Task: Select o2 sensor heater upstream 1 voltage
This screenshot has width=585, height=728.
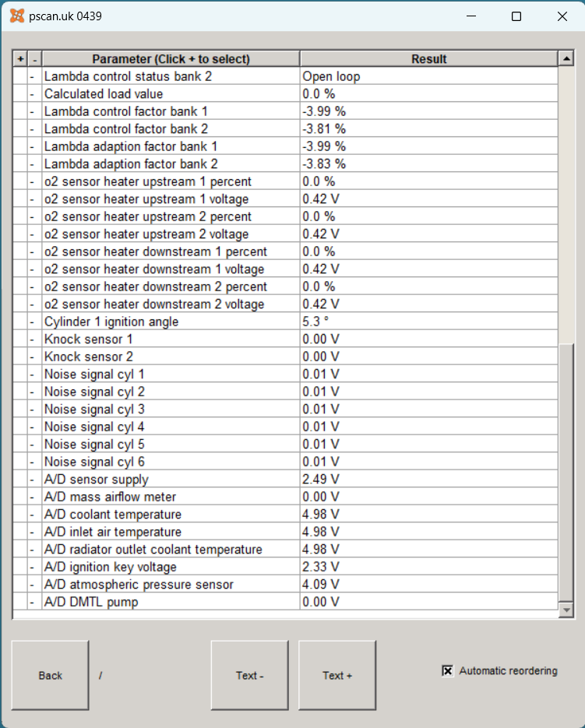Action: tap(171, 199)
